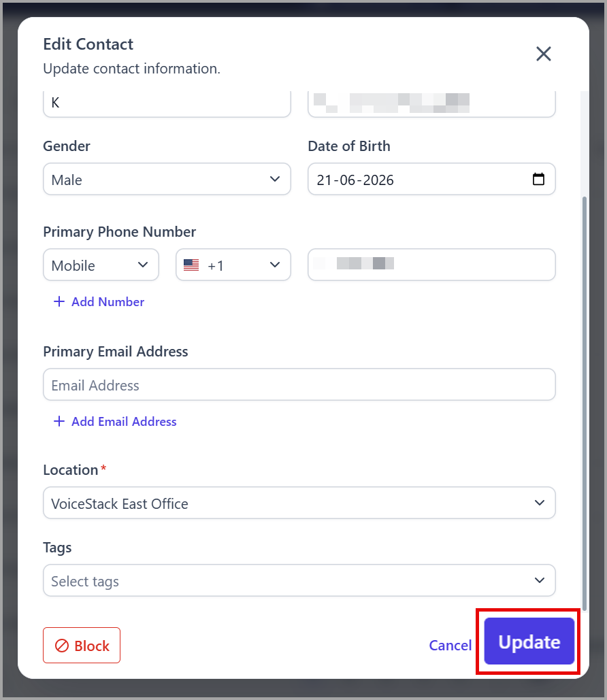Open the Select tags dropdown

299,580
